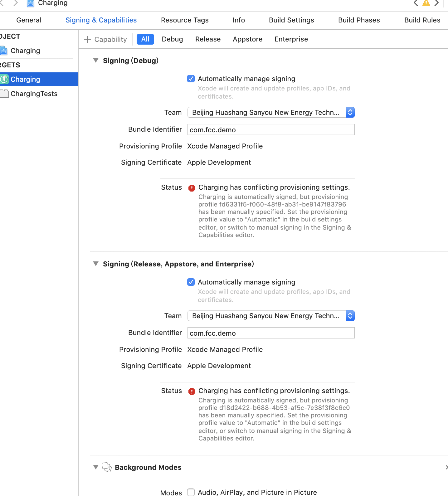Select the All configurations filter
The height and width of the screenshot is (496, 448).
(145, 39)
